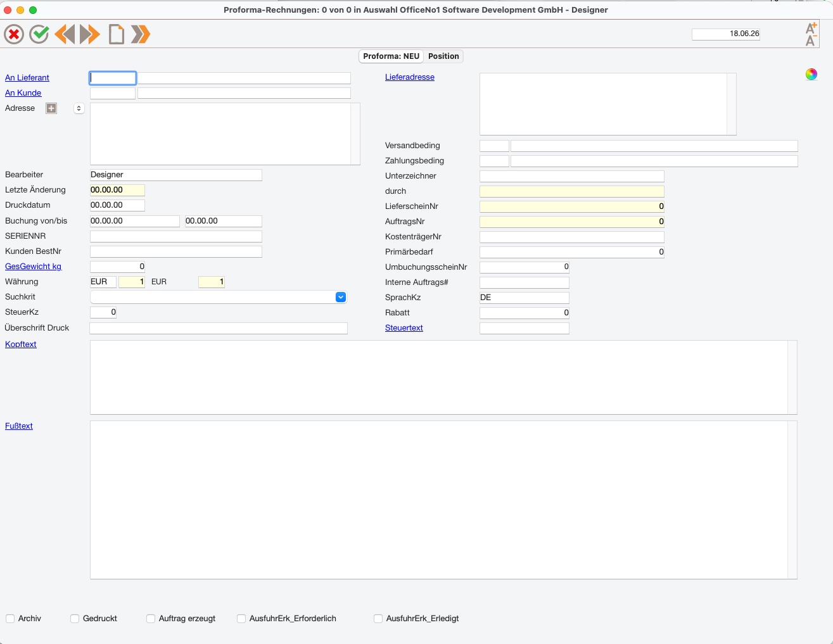Open the color wheel picker
The height and width of the screenshot is (644, 833).
click(x=811, y=75)
